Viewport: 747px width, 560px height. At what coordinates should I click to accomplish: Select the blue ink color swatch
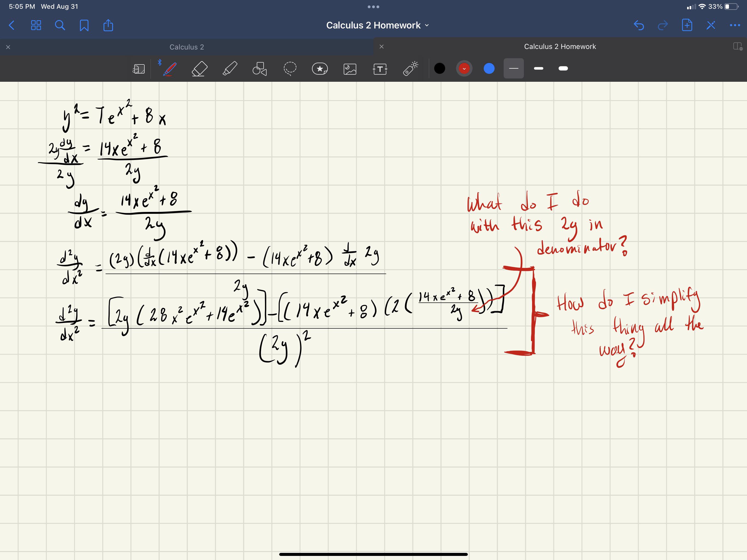[x=489, y=69]
